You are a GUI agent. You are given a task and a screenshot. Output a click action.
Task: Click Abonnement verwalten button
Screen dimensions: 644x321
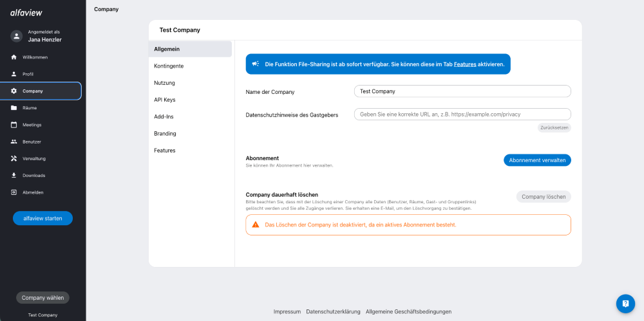(x=537, y=160)
